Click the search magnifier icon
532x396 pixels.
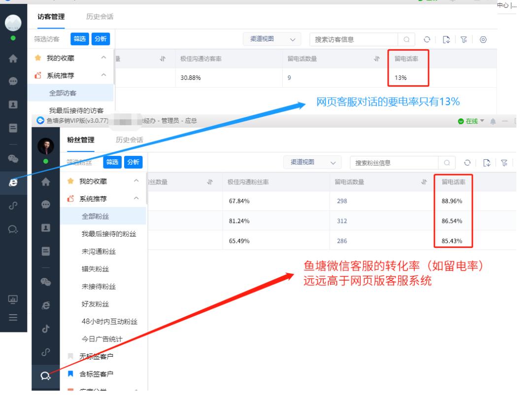[447, 163]
